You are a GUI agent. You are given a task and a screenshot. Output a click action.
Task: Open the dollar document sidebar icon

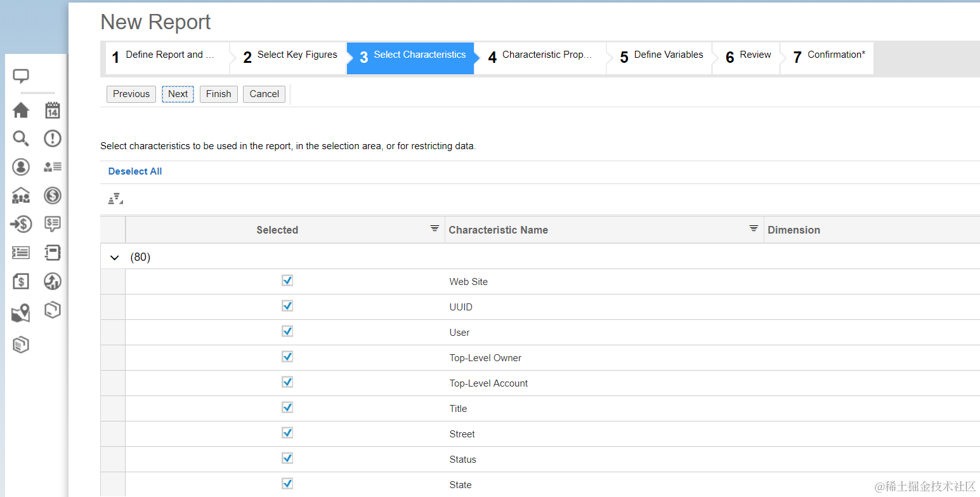(21, 281)
